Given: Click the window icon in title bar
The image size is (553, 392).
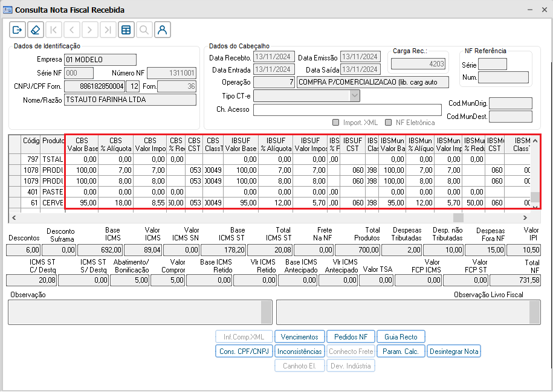Looking at the screenshot, I should point(7,10).
